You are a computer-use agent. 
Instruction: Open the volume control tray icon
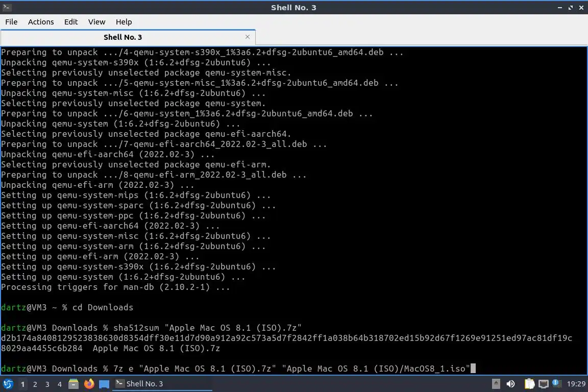click(510, 384)
